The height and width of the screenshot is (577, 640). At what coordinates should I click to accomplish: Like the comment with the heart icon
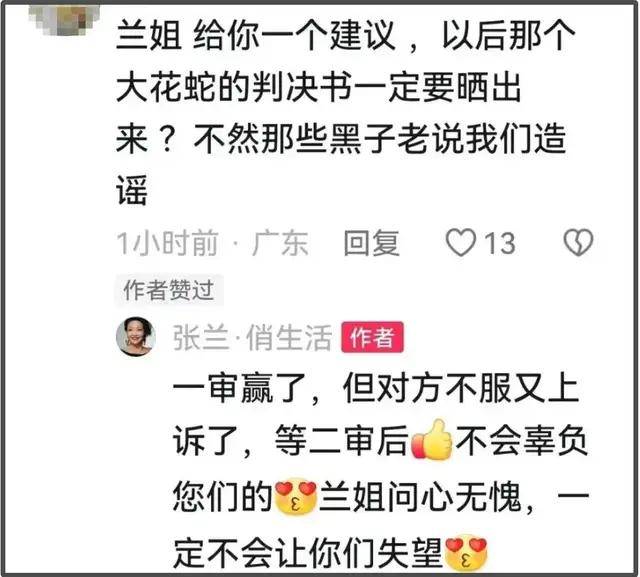tap(461, 242)
